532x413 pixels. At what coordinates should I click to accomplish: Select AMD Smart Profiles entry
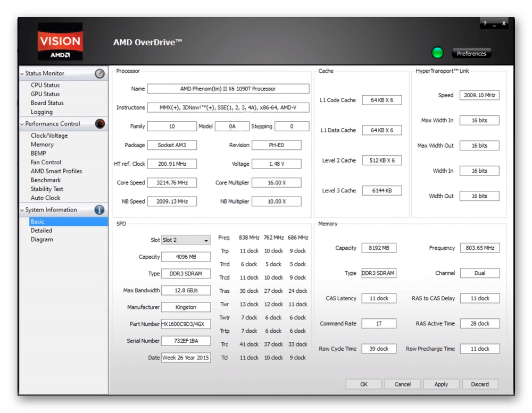pos(56,171)
